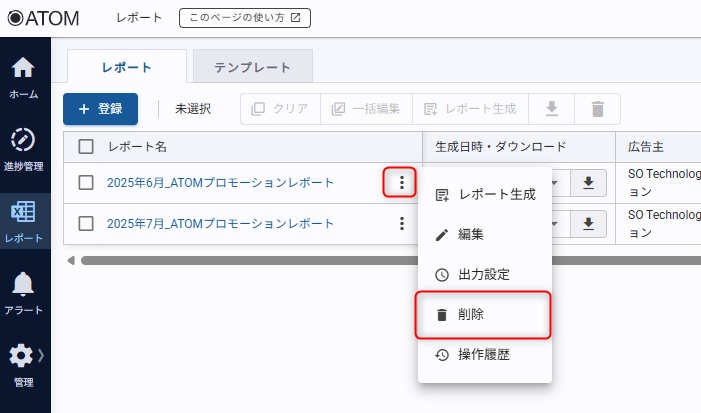Open the このページの使い方 link
The width and height of the screenshot is (701, 413).
pyautogui.click(x=245, y=17)
